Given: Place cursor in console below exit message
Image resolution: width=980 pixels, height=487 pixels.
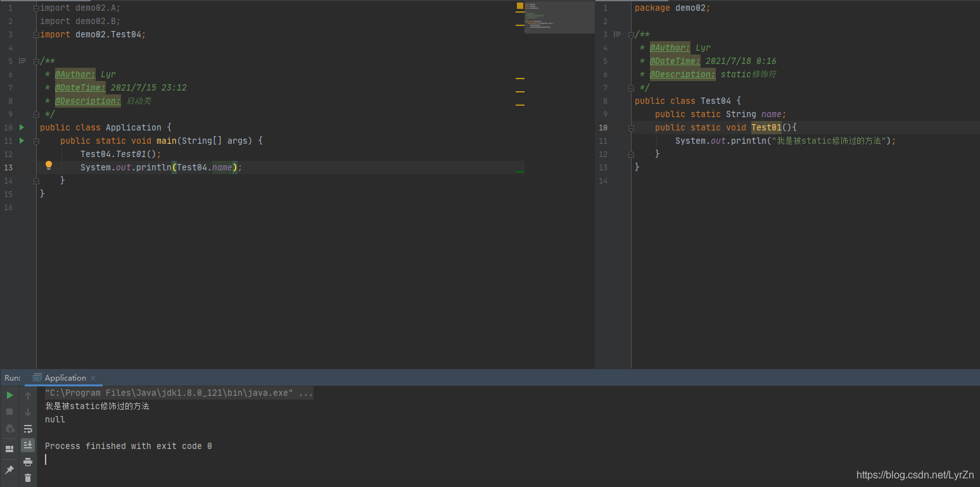Looking at the screenshot, I should click(46, 459).
